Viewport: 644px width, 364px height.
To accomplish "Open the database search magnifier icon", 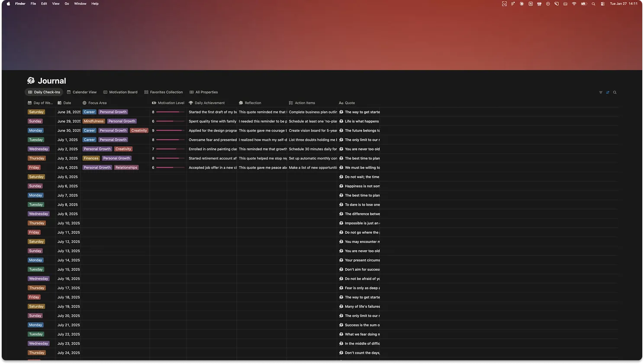I will pyautogui.click(x=615, y=92).
